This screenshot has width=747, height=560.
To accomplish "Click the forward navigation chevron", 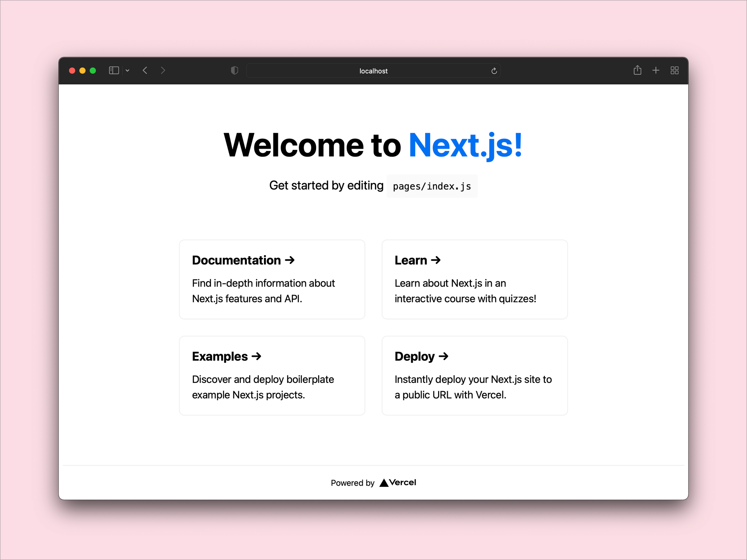I will click(163, 70).
